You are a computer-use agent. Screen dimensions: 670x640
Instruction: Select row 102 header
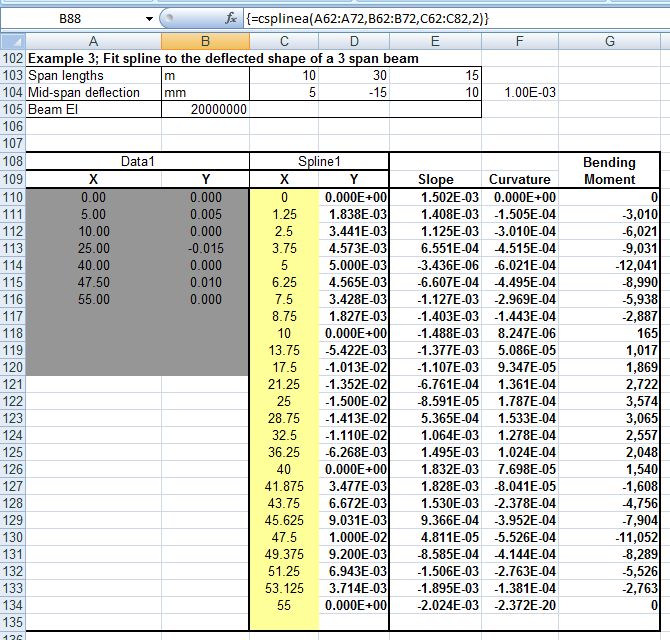pyautogui.click(x=12, y=59)
